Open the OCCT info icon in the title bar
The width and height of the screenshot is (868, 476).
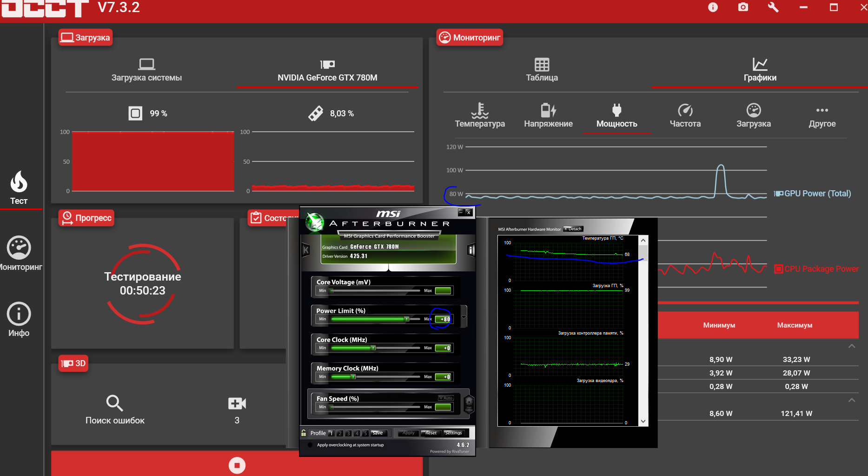tap(713, 7)
